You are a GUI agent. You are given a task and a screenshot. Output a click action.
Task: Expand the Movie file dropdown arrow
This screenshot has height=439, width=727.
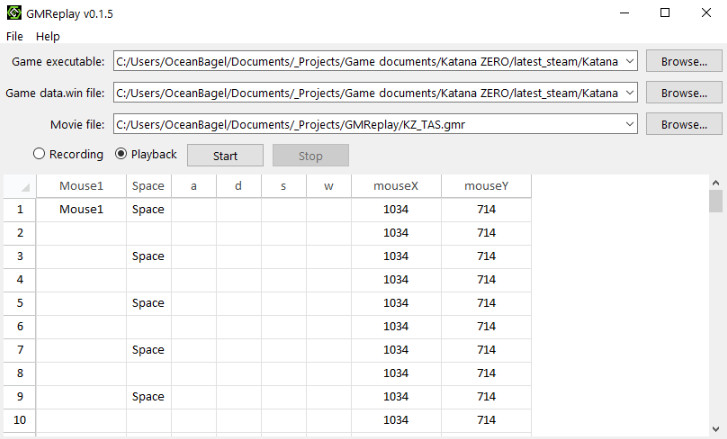point(630,124)
